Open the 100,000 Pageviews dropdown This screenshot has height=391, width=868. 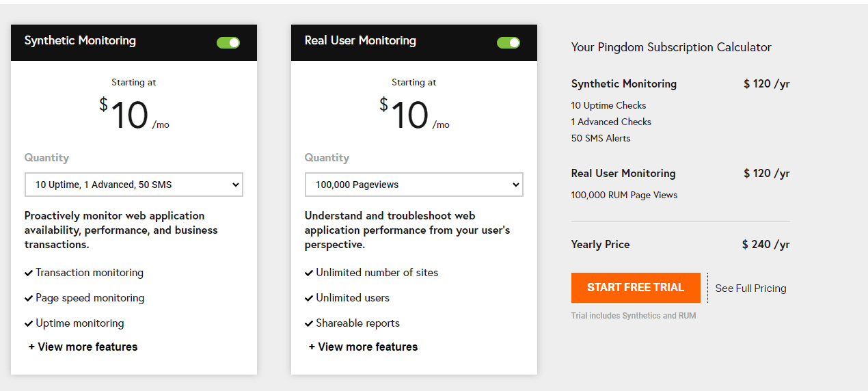(414, 185)
